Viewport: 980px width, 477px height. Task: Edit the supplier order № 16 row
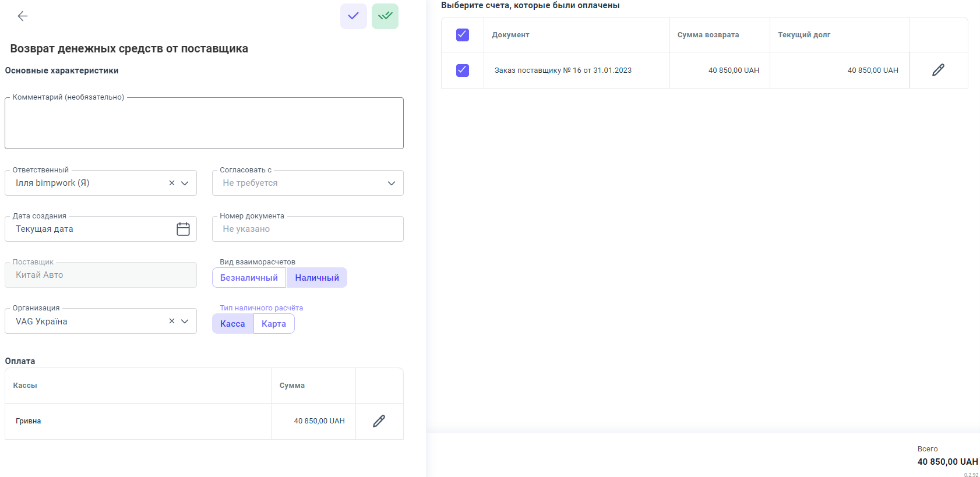tap(938, 70)
